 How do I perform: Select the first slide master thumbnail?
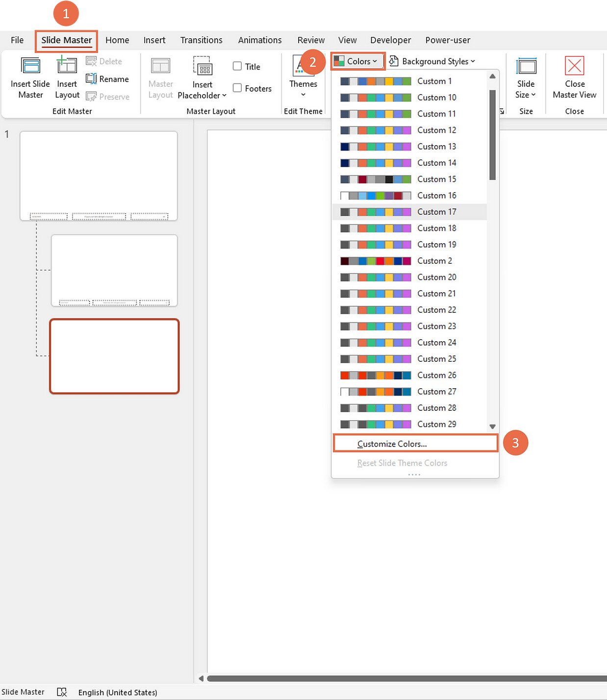(99, 175)
